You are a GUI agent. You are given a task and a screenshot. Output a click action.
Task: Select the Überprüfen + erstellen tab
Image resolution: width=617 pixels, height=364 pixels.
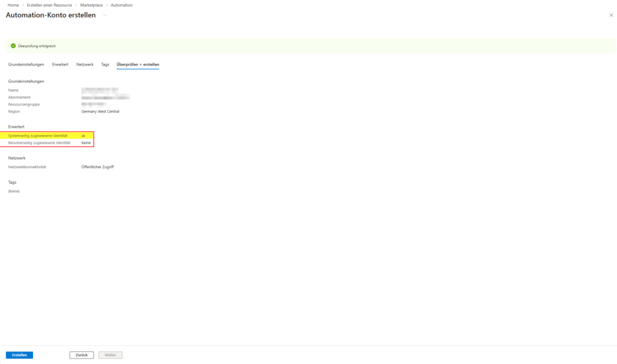(x=138, y=64)
